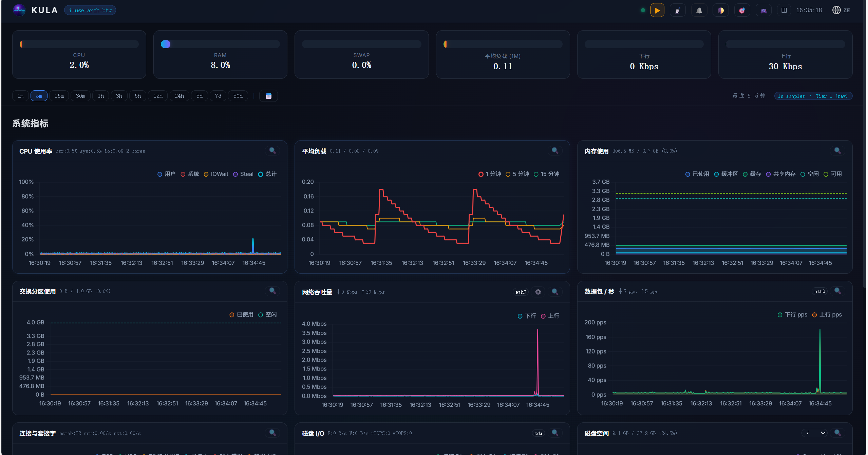Screen dimensions: 868x455
Task: Click the satellite antenna icon in the header
Action: (x=678, y=10)
